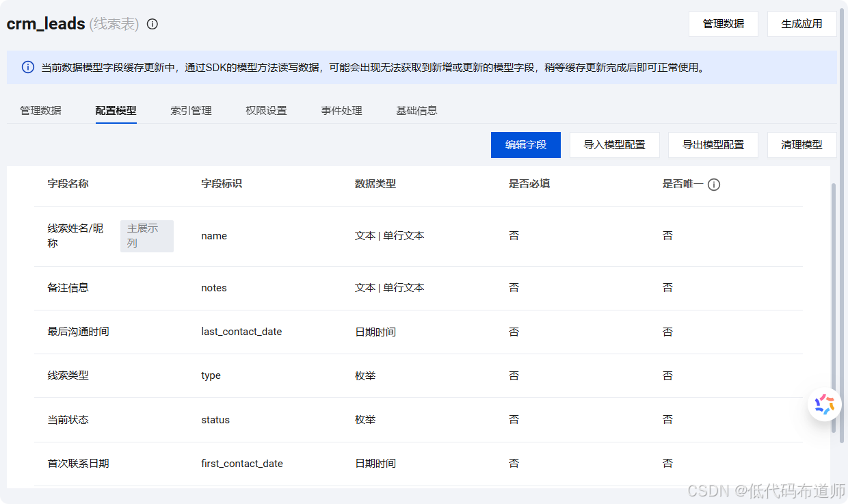Click the 是否唯一 column header text
This screenshot has height=504, width=848.
tap(683, 184)
